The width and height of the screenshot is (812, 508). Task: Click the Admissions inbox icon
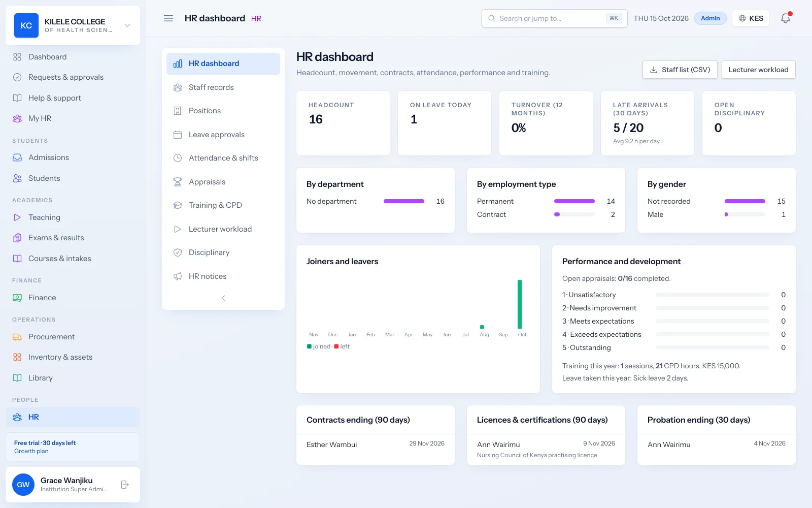(17, 157)
